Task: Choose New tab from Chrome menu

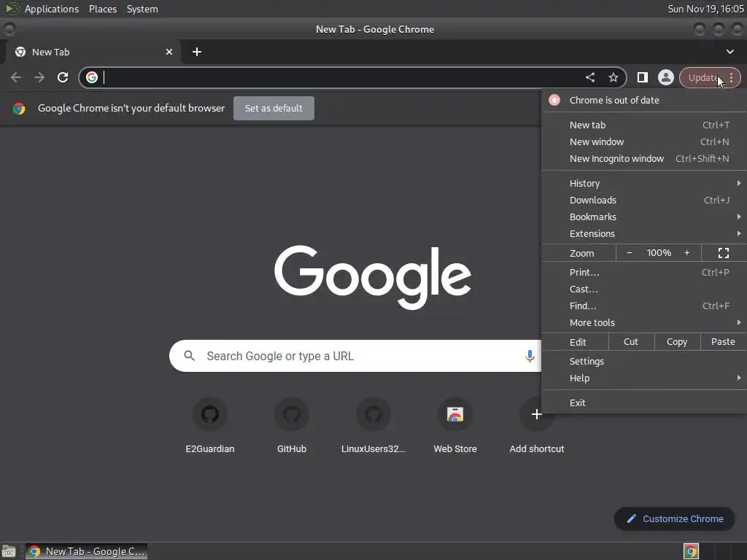Action: click(x=644, y=125)
